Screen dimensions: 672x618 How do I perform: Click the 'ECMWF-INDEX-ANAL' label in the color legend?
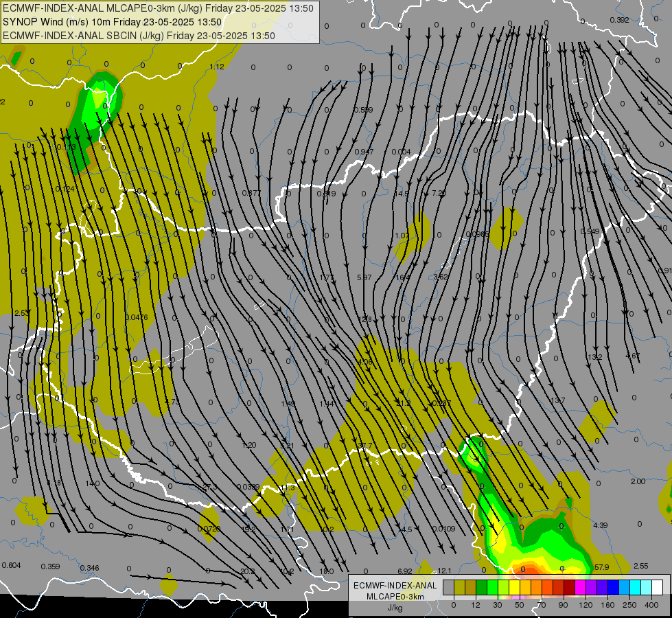pyautogui.click(x=395, y=586)
